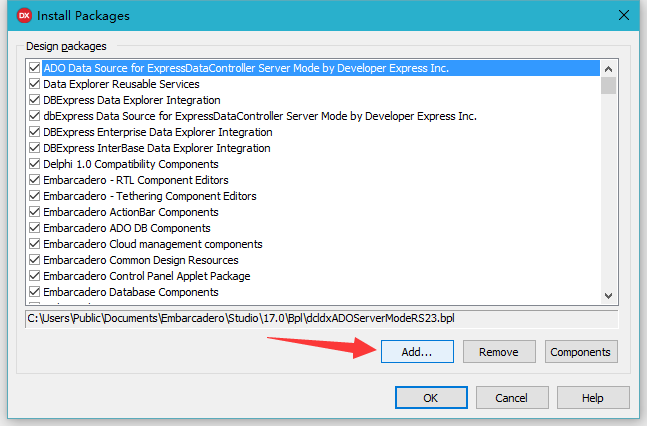Toggle Embarcadero Cloud management components checkbox
Image resolution: width=647 pixels, height=426 pixels.
(35, 244)
